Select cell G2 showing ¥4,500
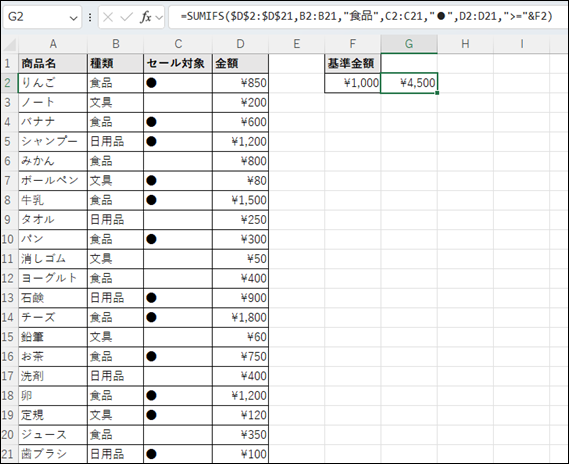The height and width of the screenshot is (464, 569). [409, 83]
